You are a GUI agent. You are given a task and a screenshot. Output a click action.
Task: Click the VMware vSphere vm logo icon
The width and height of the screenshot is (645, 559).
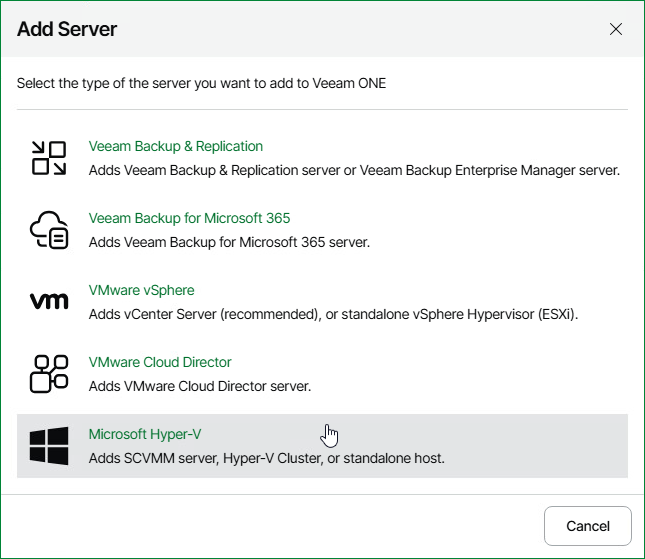pyautogui.click(x=49, y=301)
